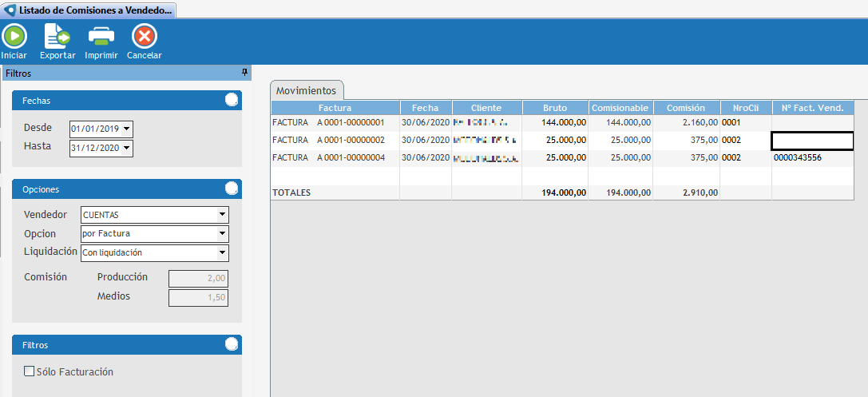Select the FACTURA A 0001-00000004 row
This screenshot has height=397, width=868.
[334, 158]
